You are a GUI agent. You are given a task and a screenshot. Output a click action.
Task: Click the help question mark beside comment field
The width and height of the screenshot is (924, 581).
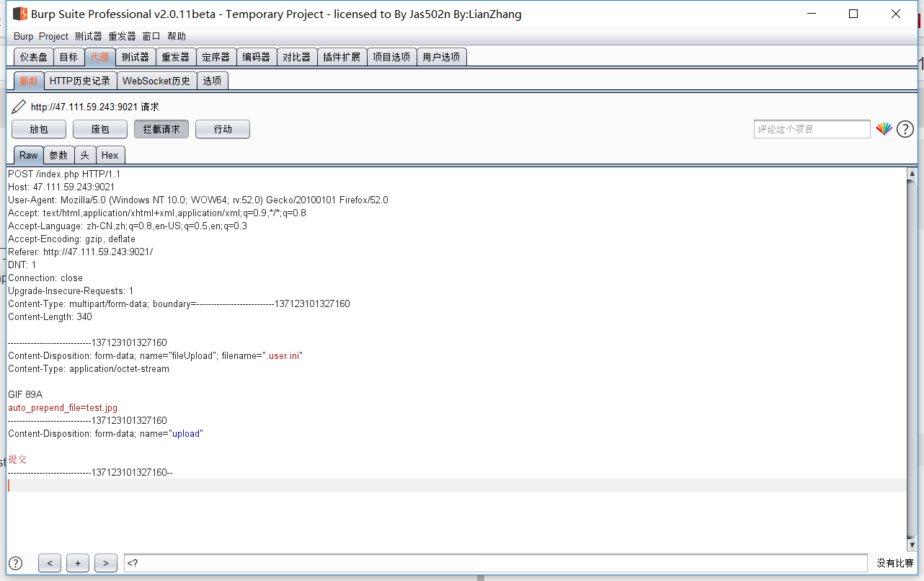905,129
